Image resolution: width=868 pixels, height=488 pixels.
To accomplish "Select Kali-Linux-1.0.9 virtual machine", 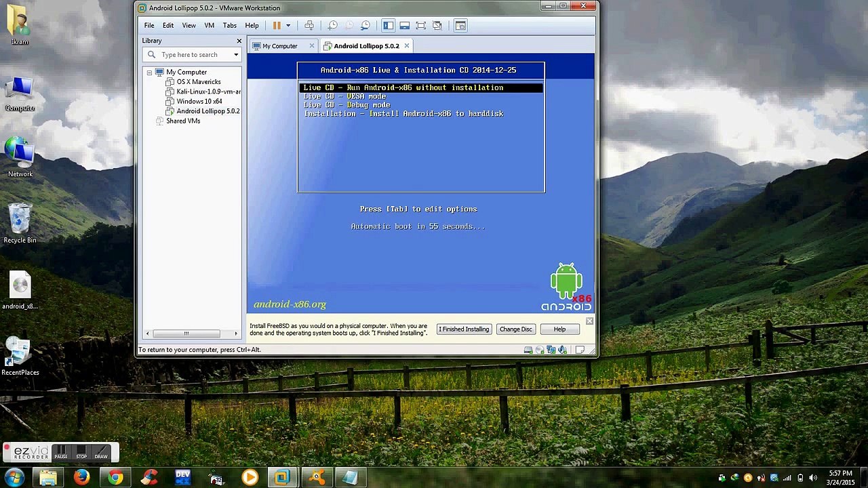I will [x=203, y=91].
